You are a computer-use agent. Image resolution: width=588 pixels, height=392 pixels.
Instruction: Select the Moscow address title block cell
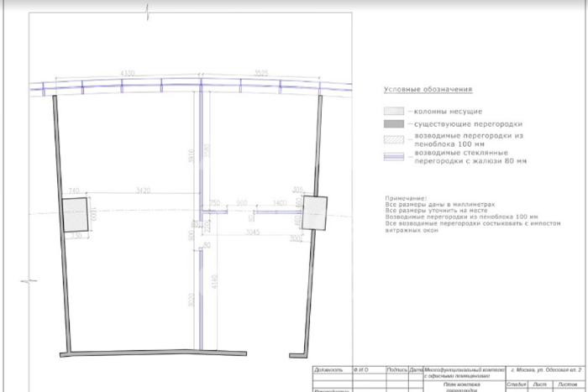tap(548, 369)
